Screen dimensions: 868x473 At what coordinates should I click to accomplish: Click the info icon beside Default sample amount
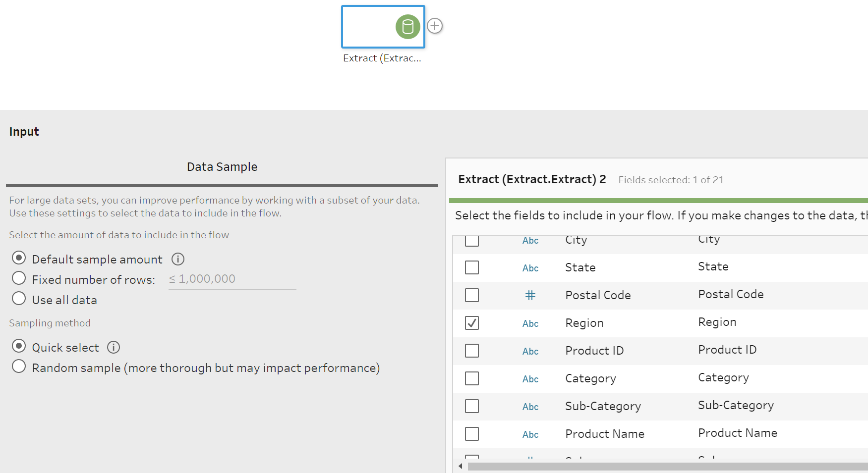pos(177,259)
